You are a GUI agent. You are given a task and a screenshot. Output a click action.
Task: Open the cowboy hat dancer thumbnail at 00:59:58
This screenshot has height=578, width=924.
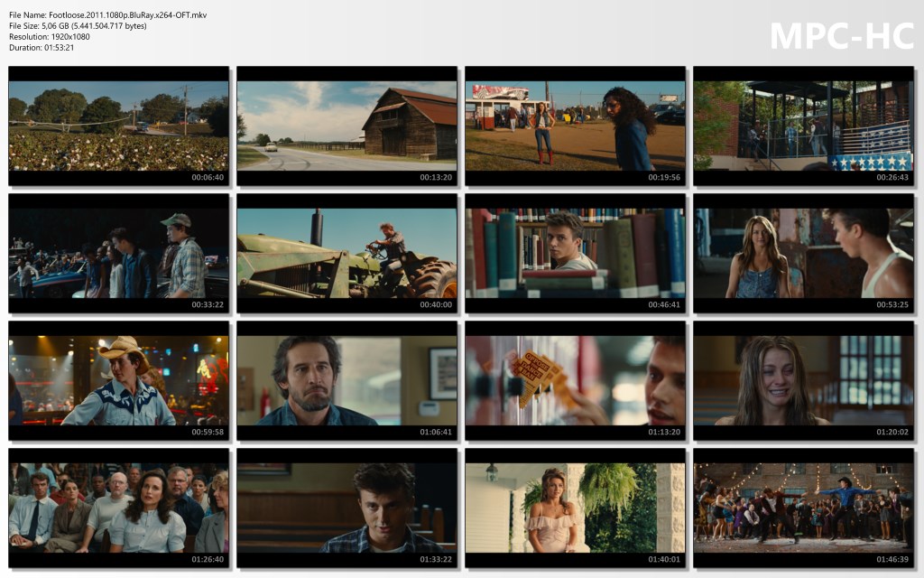[x=118, y=380]
